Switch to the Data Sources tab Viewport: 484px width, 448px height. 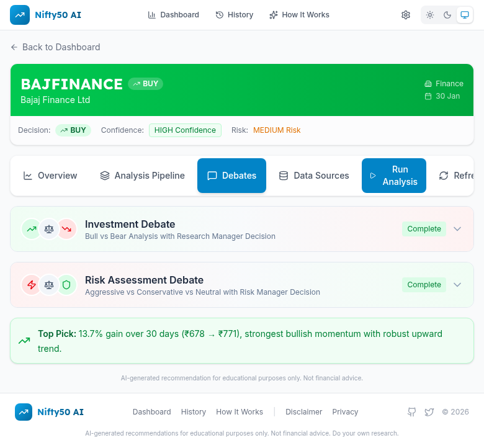(314, 176)
